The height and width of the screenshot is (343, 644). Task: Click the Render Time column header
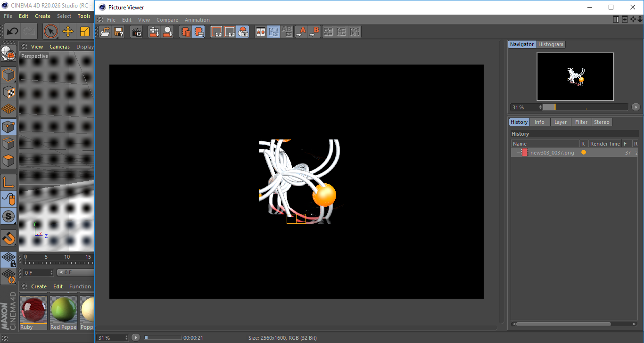pos(605,144)
